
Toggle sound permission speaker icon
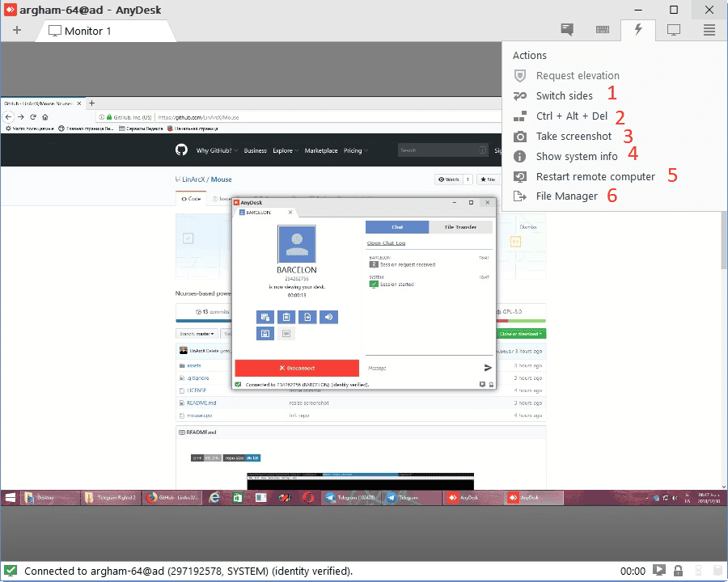click(328, 317)
